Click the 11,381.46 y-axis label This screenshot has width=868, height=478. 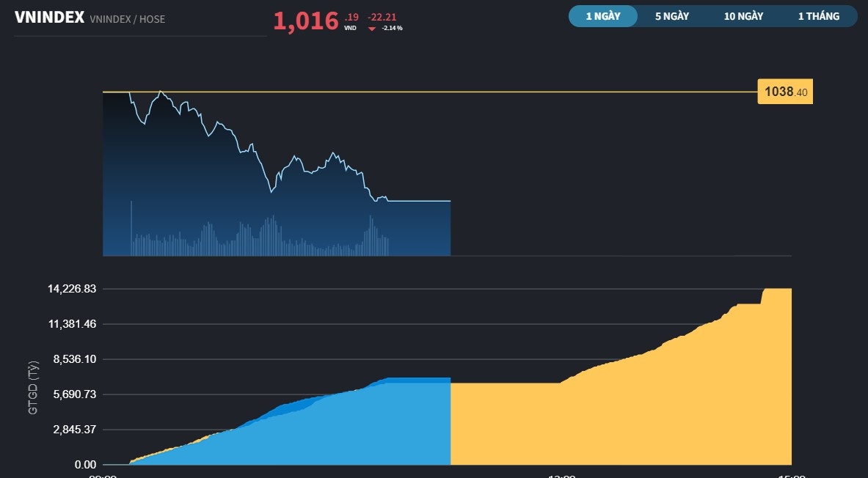coord(72,324)
